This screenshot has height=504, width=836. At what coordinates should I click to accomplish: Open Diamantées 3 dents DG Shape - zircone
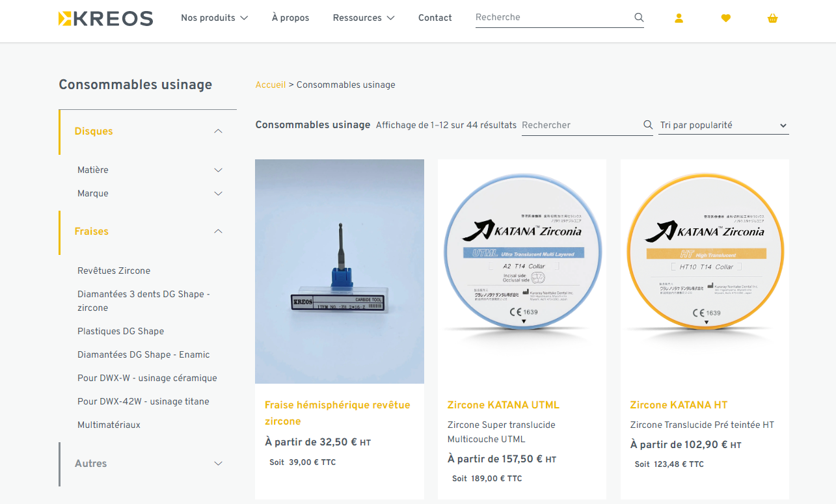pyautogui.click(x=144, y=301)
